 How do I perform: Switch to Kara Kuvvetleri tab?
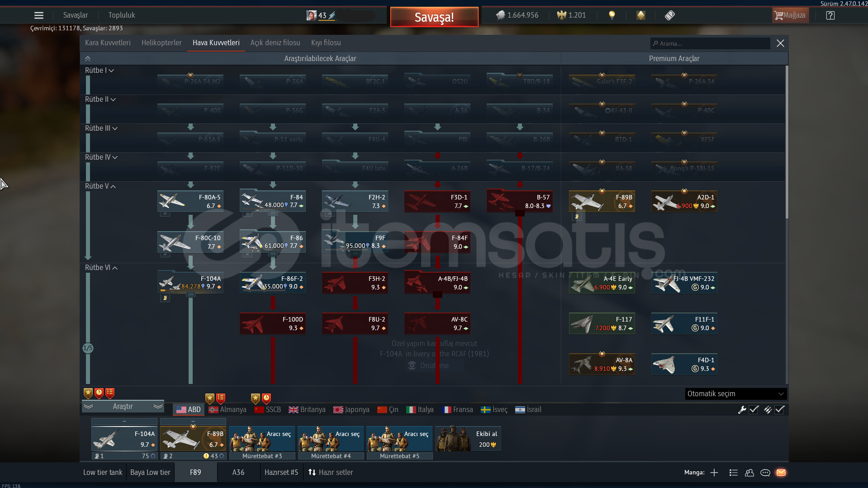(108, 43)
